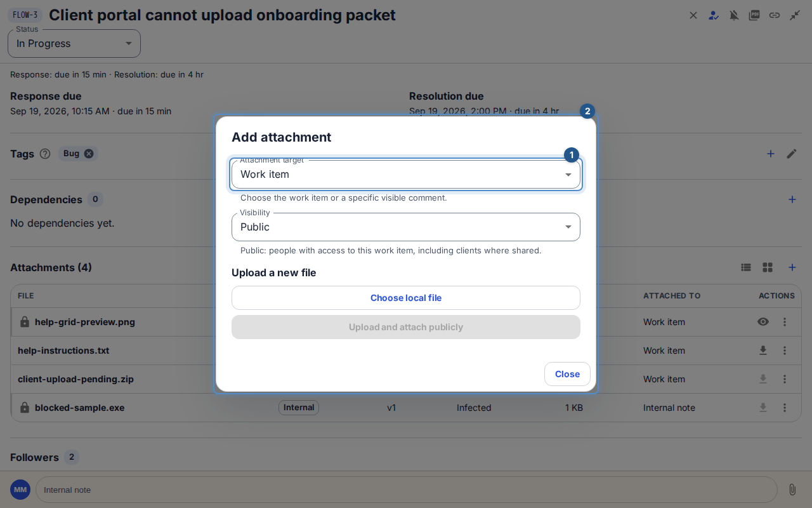Copy link using the chain icon

[775, 15]
